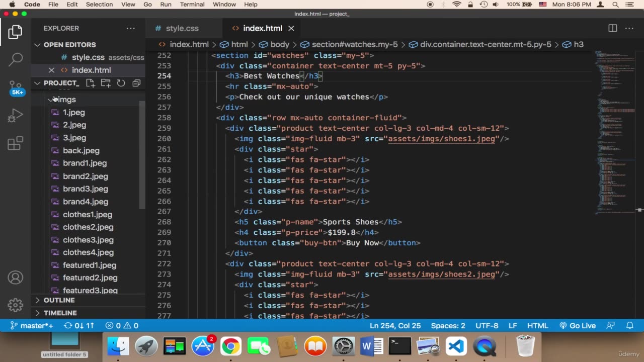Collapse all folders in Explorer

pyautogui.click(x=136, y=83)
